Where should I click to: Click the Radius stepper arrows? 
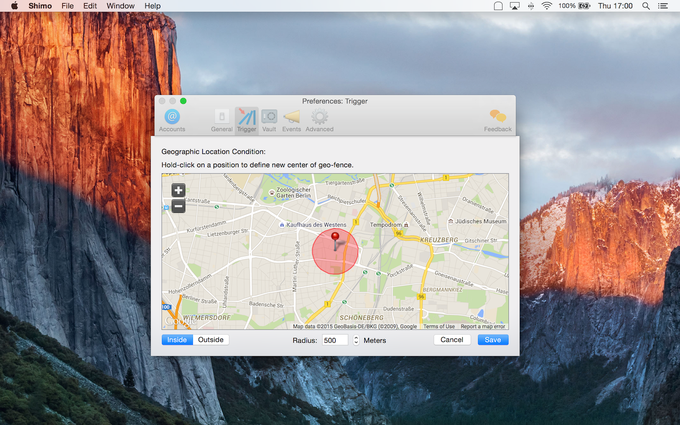[356, 340]
